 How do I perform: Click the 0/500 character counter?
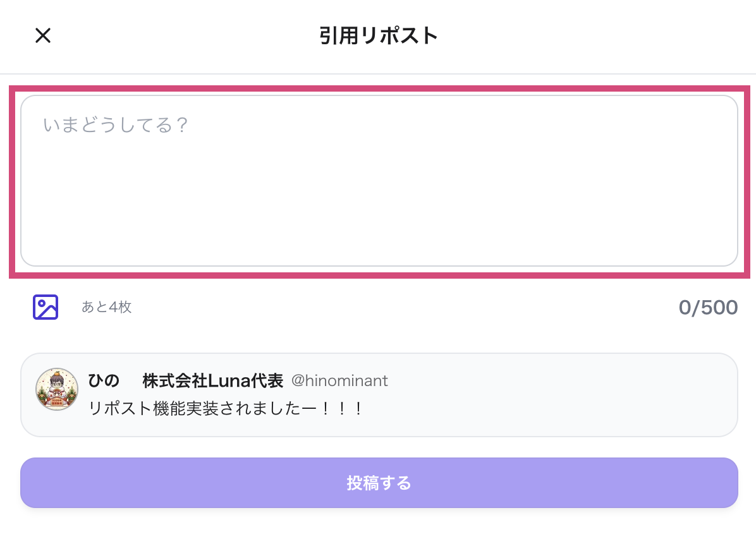click(x=708, y=307)
